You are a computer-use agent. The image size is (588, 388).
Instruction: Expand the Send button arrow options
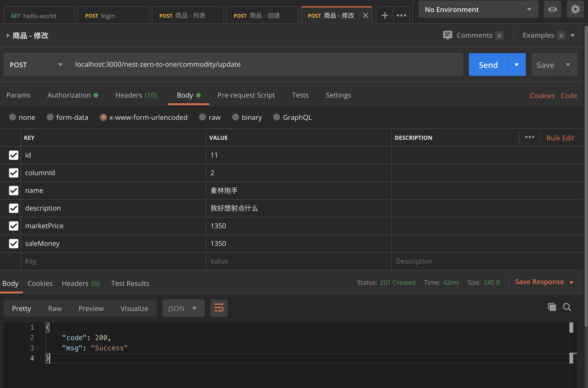[x=517, y=64]
